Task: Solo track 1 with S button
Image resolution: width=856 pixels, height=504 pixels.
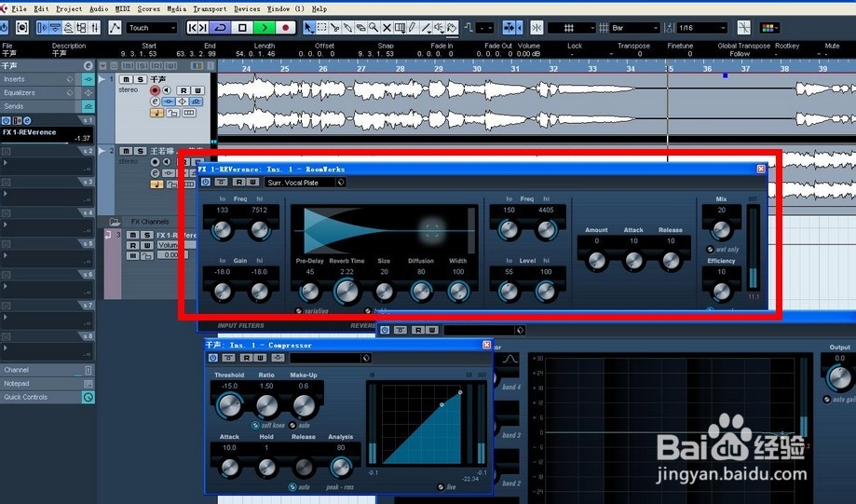Action: tap(140, 79)
